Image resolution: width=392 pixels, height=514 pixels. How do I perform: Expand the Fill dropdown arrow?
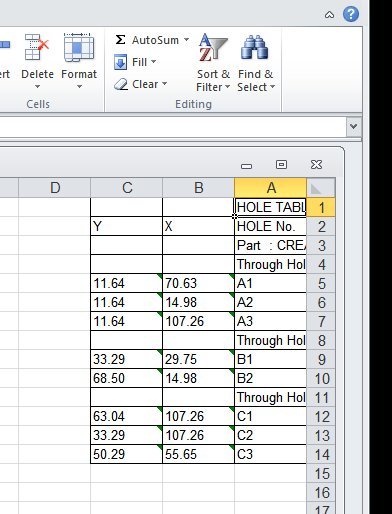[153, 62]
